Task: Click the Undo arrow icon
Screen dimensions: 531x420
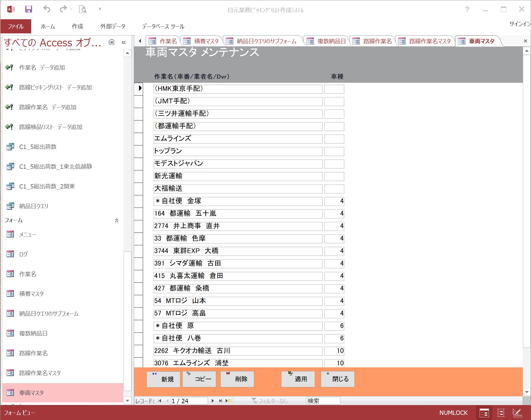Action: 47,9
